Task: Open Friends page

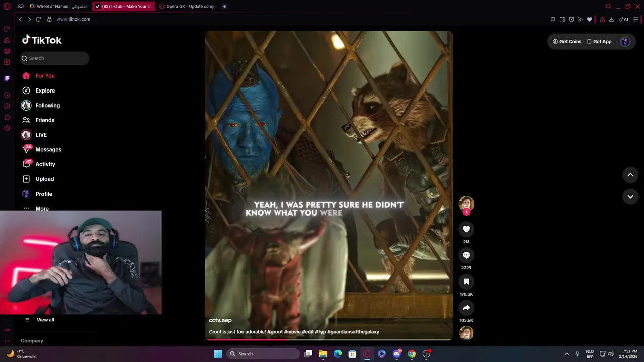Action: point(38,120)
